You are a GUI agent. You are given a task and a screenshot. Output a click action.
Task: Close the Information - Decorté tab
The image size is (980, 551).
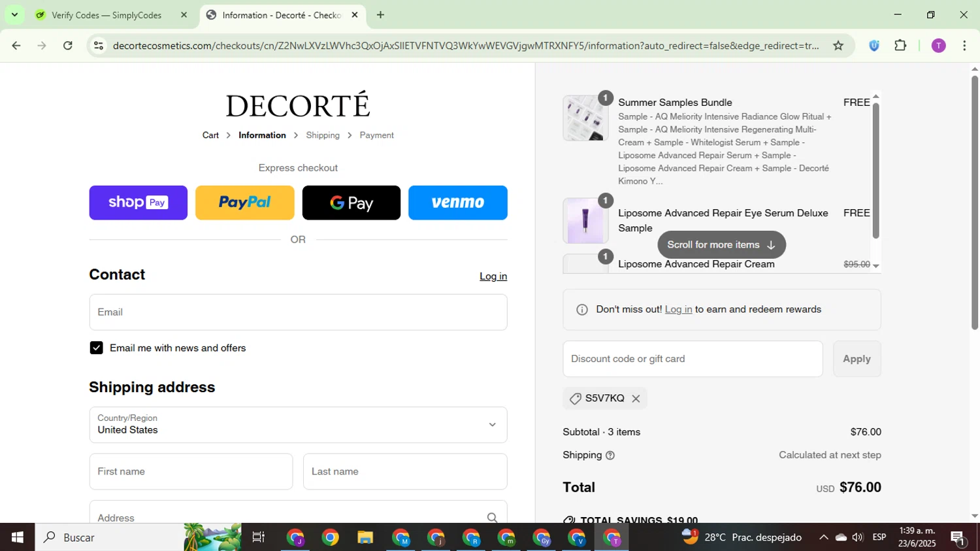point(355,15)
